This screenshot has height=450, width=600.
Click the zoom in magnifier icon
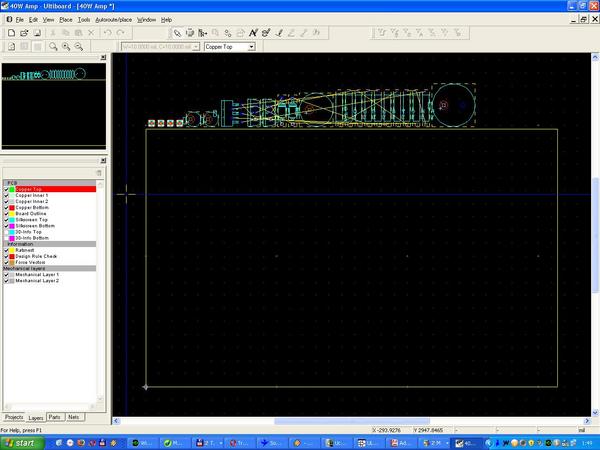(66, 46)
